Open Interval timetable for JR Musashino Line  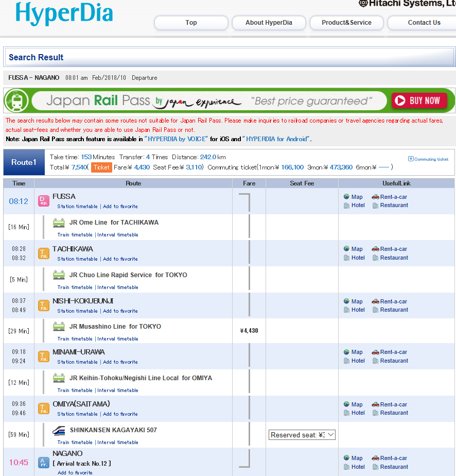[x=118, y=339]
